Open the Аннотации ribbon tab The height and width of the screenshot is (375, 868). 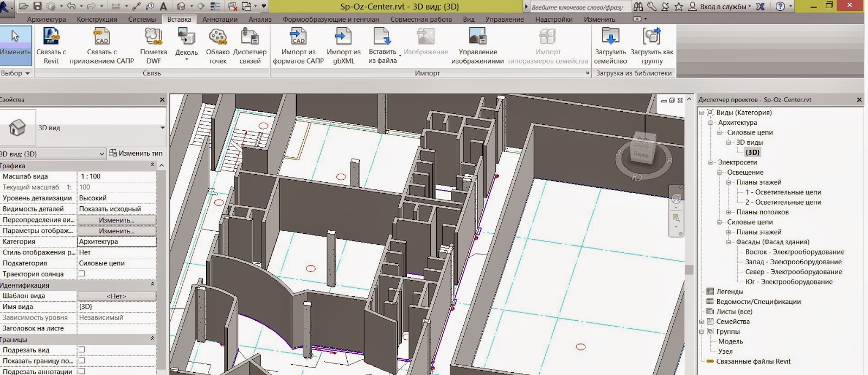pyautogui.click(x=220, y=19)
